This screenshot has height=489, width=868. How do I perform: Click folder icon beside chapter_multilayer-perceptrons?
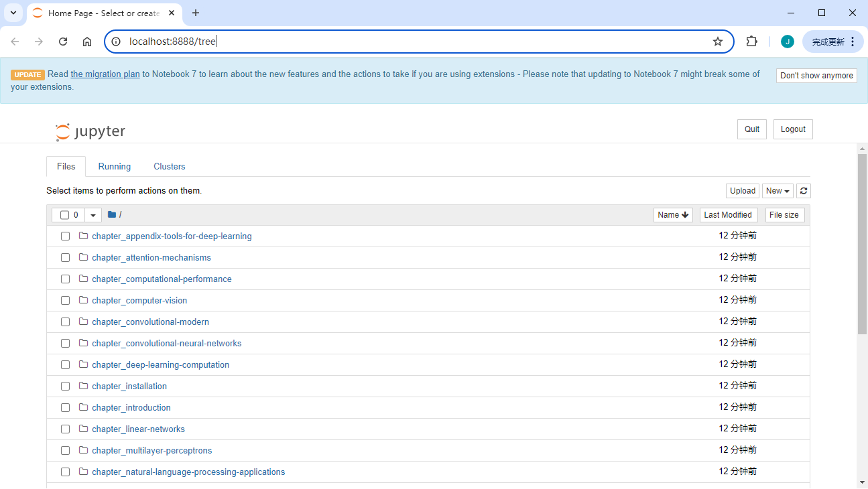[x=84, y=450]
